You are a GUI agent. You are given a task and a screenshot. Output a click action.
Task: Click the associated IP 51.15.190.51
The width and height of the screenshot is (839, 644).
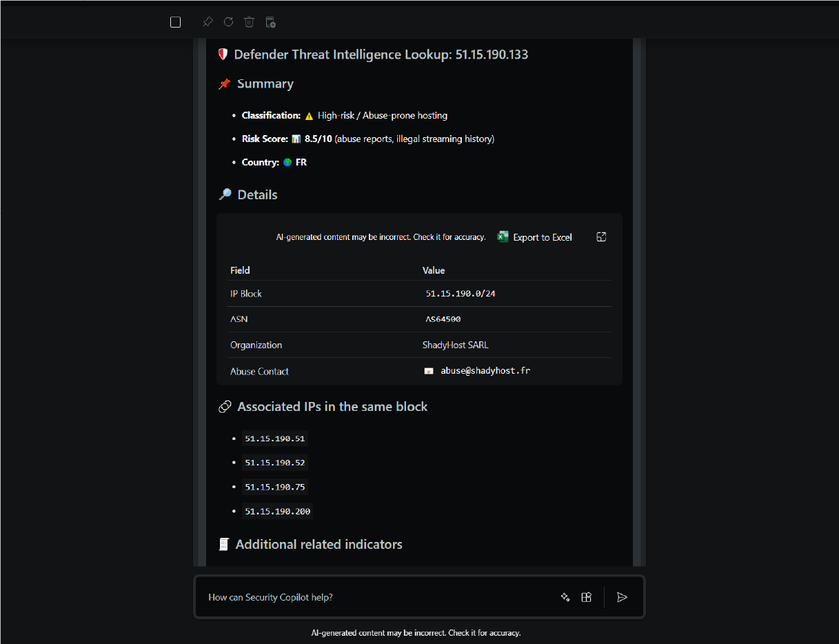click(x=275, y=439)
